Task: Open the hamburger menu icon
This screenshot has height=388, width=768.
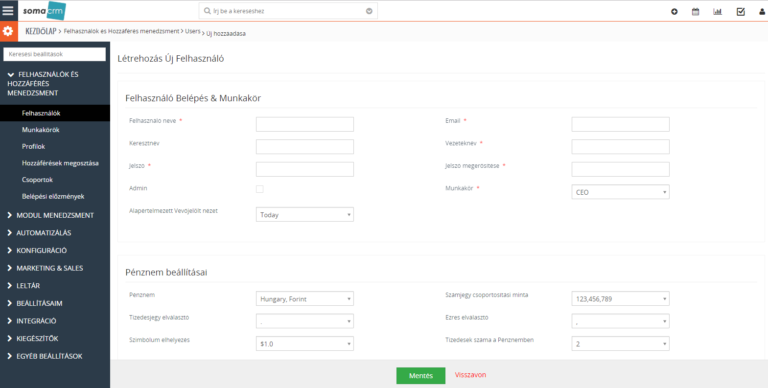Action: [x=8, y=10]
